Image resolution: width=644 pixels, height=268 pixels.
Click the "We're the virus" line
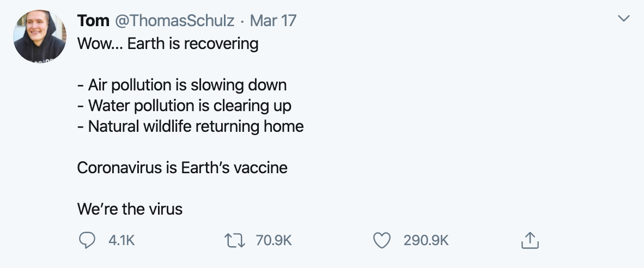click(130, 209)
